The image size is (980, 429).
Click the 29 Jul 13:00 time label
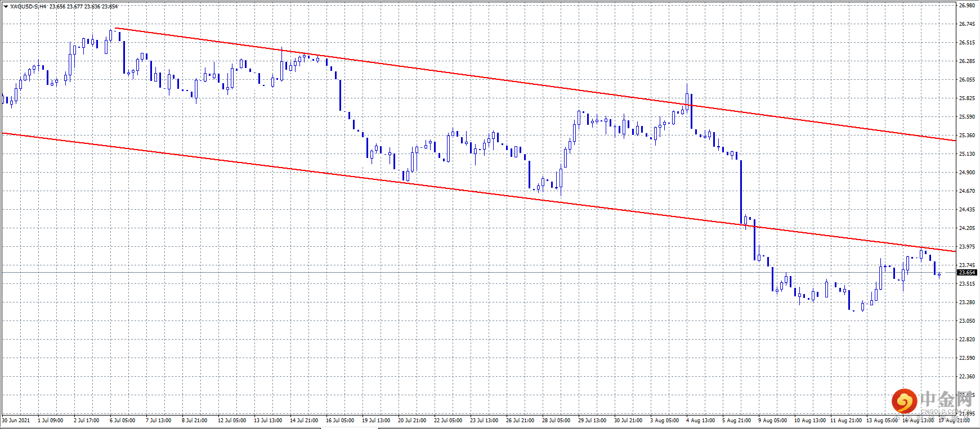click(592, 421)
